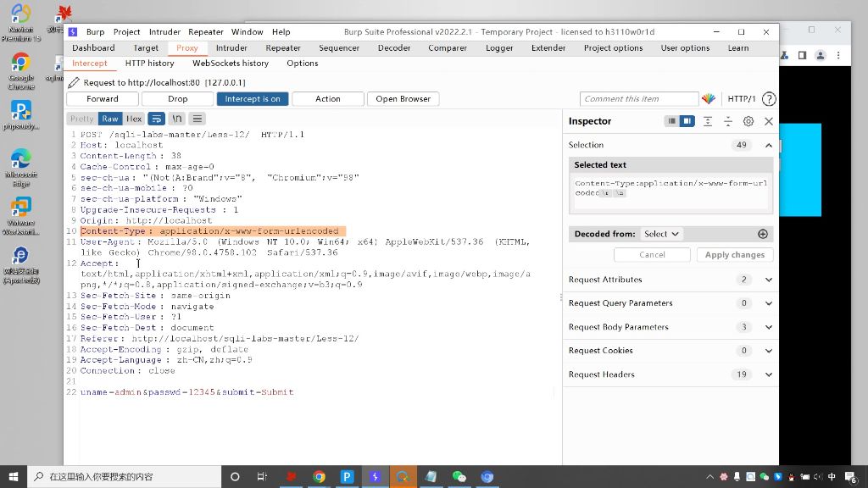Click the taskbar search box
868x488 pixels.
[x=124, y=476]
